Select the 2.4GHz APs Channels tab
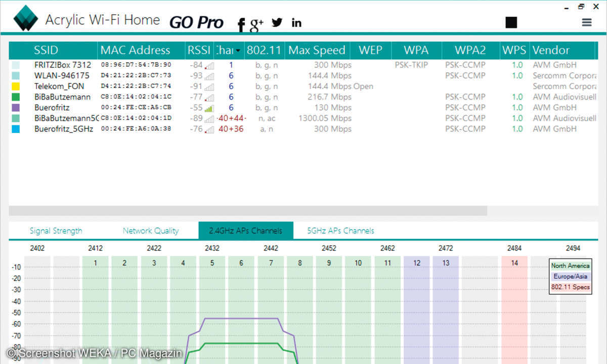The image size is (607, 364). tap(246, 231)
